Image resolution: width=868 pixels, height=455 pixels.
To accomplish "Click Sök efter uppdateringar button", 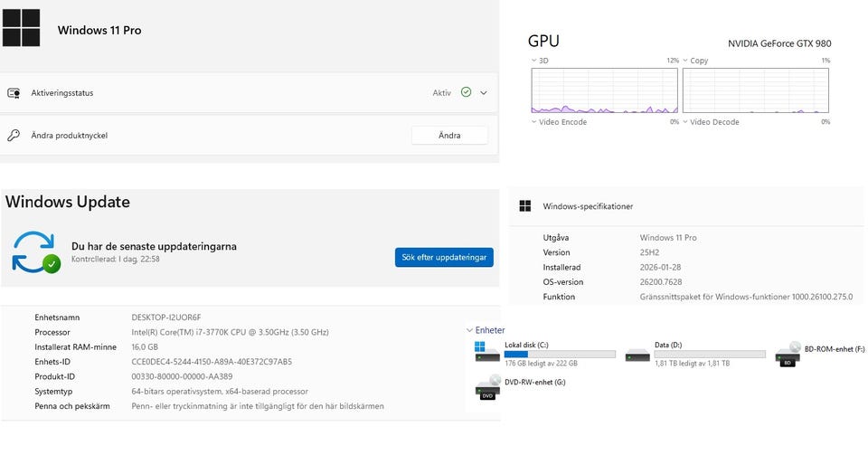I will coord(444,258).
